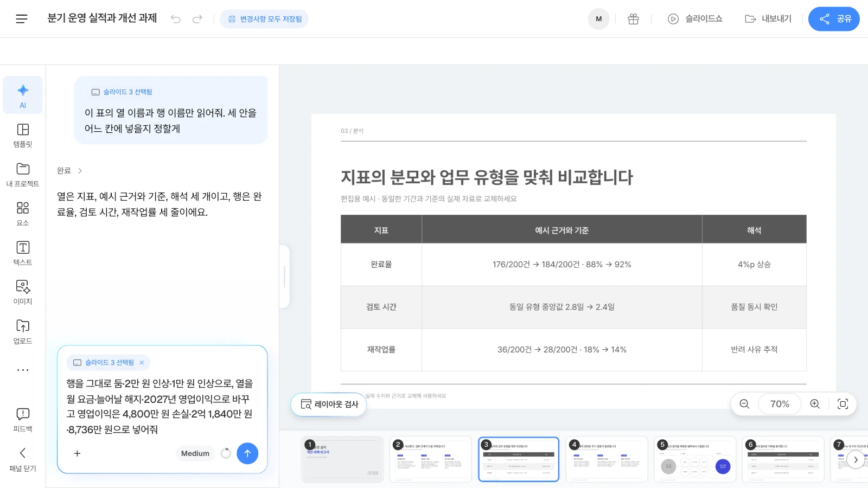Select slide 2 thumbnail

430,459
